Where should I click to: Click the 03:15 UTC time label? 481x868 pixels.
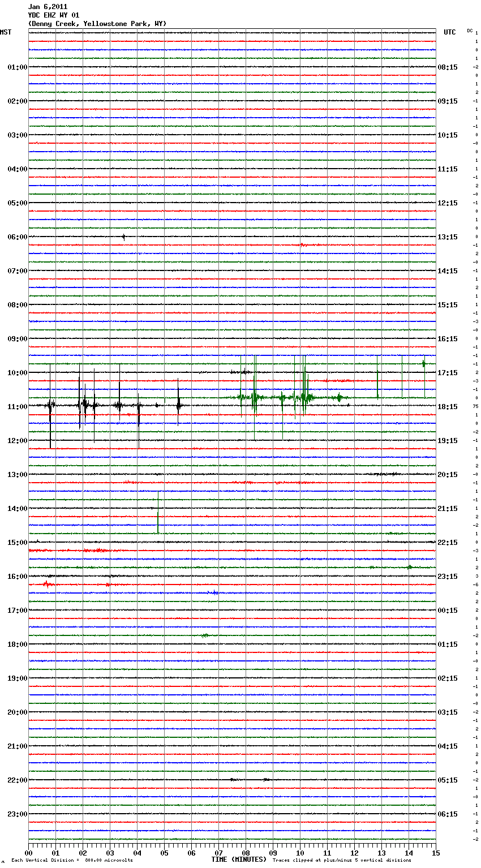click(448, 712)
